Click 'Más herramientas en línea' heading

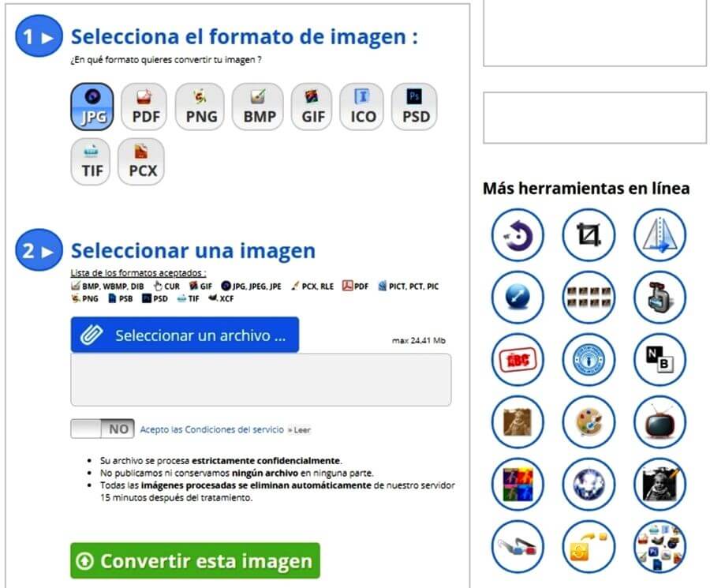click(586, 188)
